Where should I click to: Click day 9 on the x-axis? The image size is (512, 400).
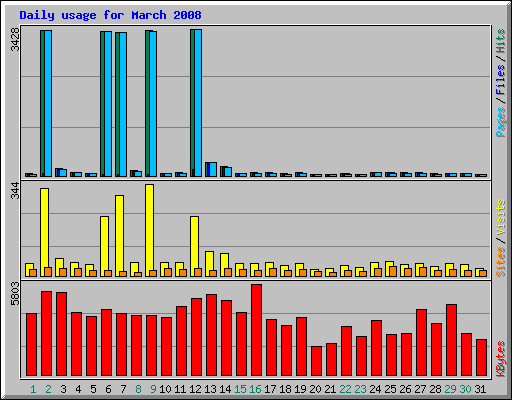pyautogui.click(x=153, y=389)
